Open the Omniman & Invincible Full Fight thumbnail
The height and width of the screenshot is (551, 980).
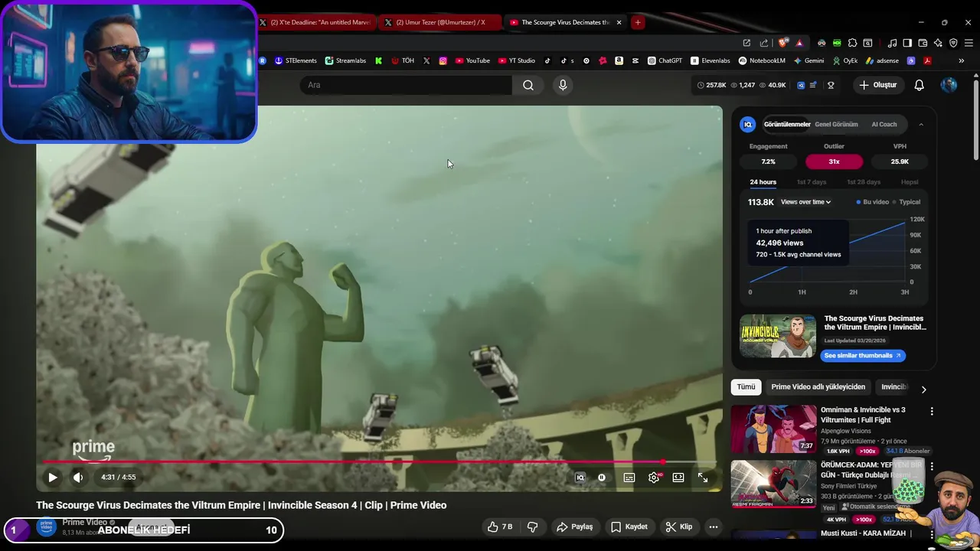point(774,429)
